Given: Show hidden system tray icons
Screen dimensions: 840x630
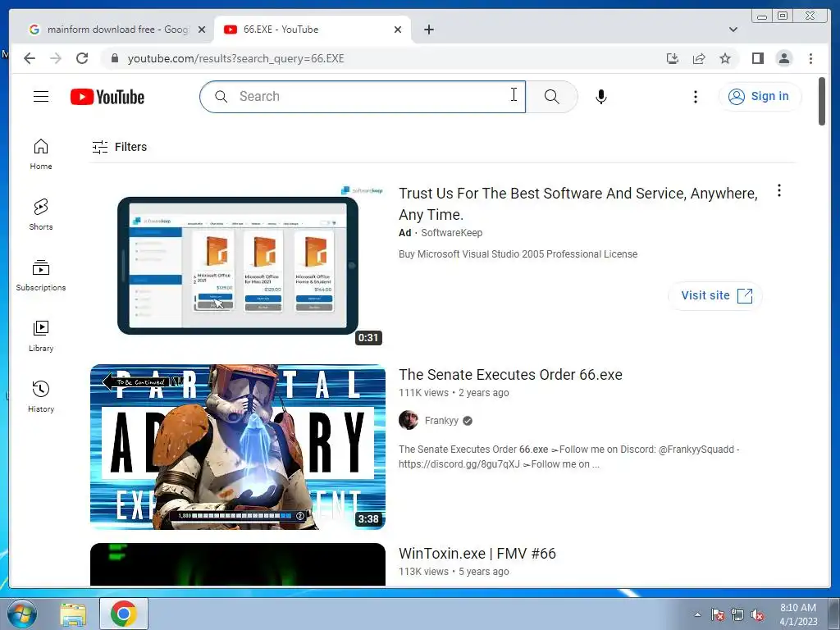Looking at the screenshot, I should (697, 614).
